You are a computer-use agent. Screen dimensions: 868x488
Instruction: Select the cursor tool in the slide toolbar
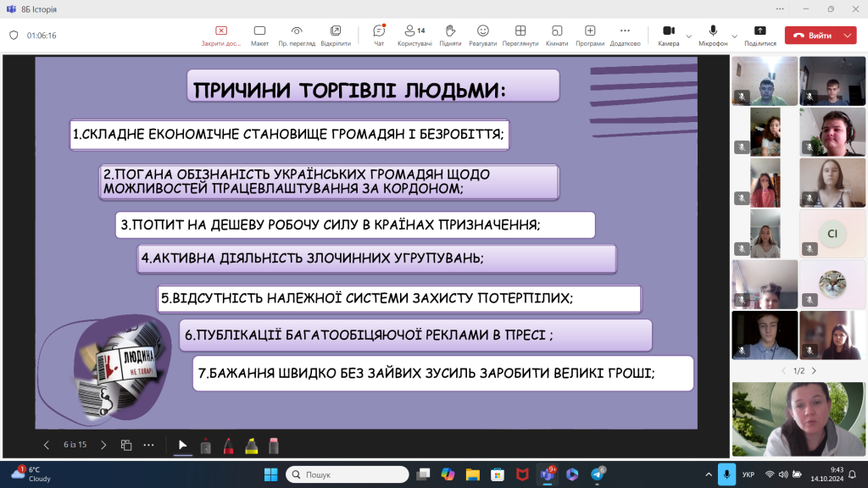coord(182,444)
